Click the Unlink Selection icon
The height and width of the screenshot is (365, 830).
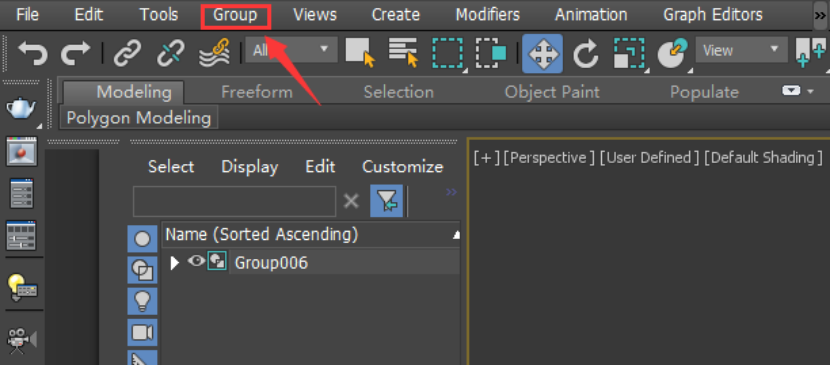(170, 53)
